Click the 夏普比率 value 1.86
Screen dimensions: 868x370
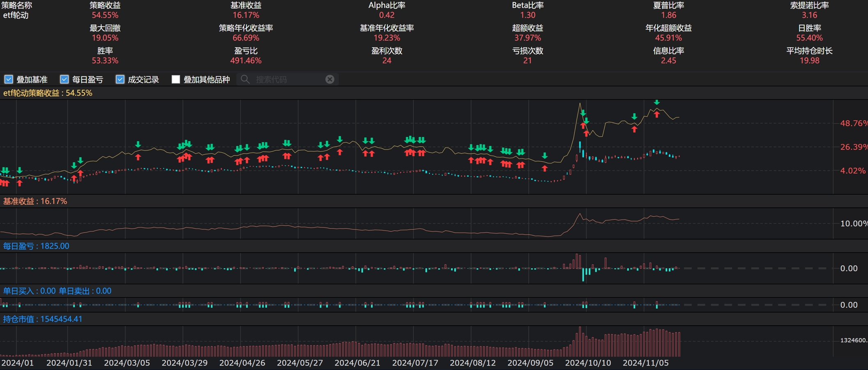[668, 15]
